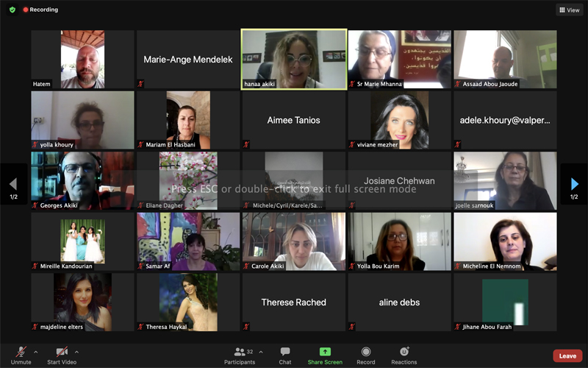Click the Recording status indicator

pyautogui.click(x=40, y=10)
